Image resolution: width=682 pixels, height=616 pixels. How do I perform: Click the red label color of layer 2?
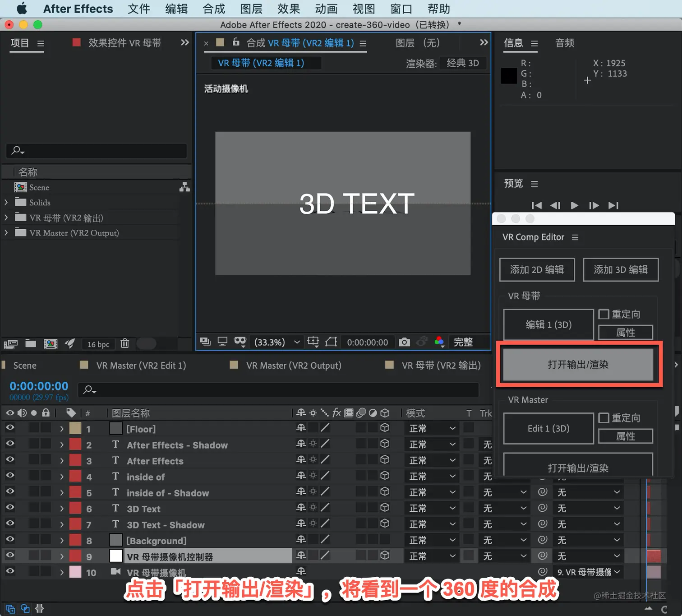(x=75, y=445)
